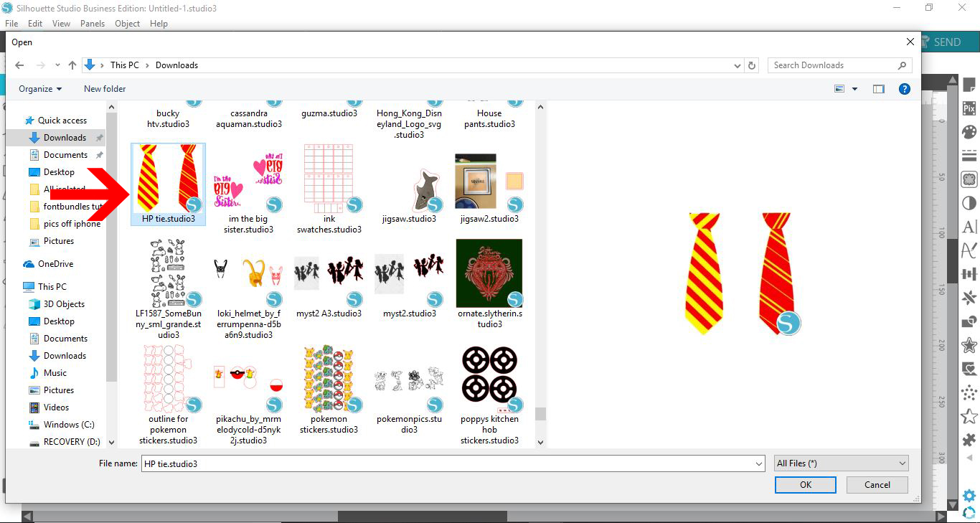Click This PC in the address breadcrumb

tap(124, 65)
